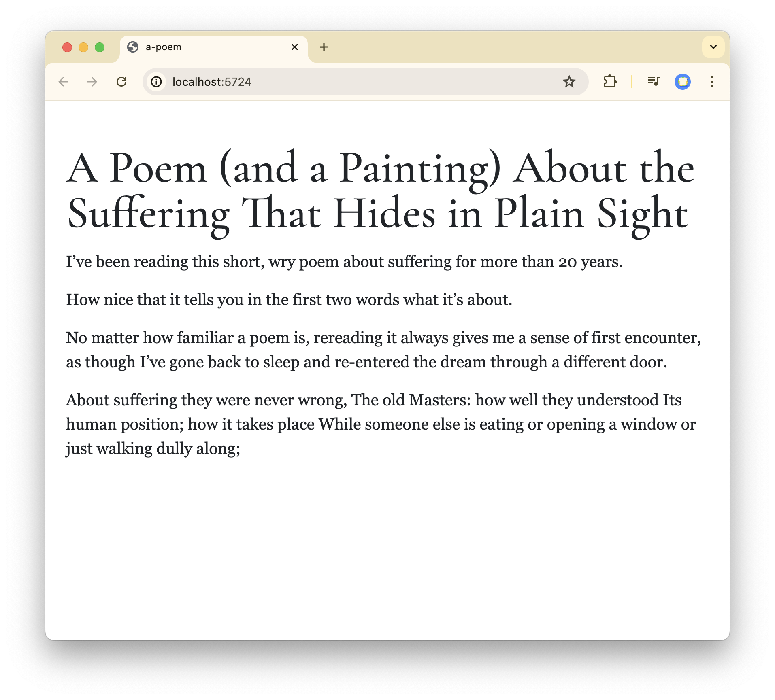Click the yellow minimize window button
Screen dimensions: 775x700
83,47
